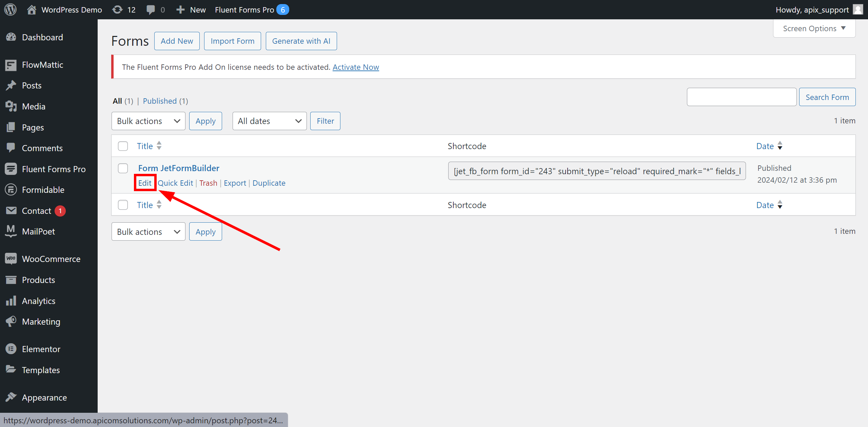This screenshot has height=427, width=868.
Task: Click the Fluent Forms Pro badge 6
Action: tap(283, 9)
